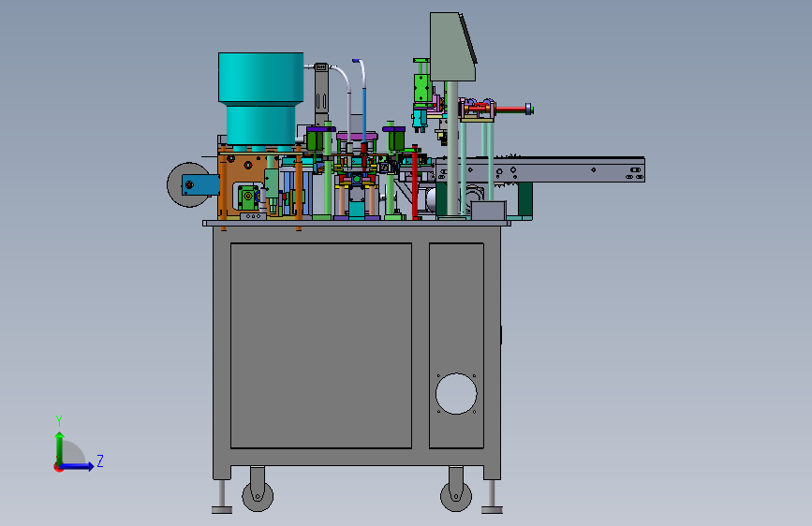
Task: Click the Z label on the axis triad
Action: (x=100, y=460)
